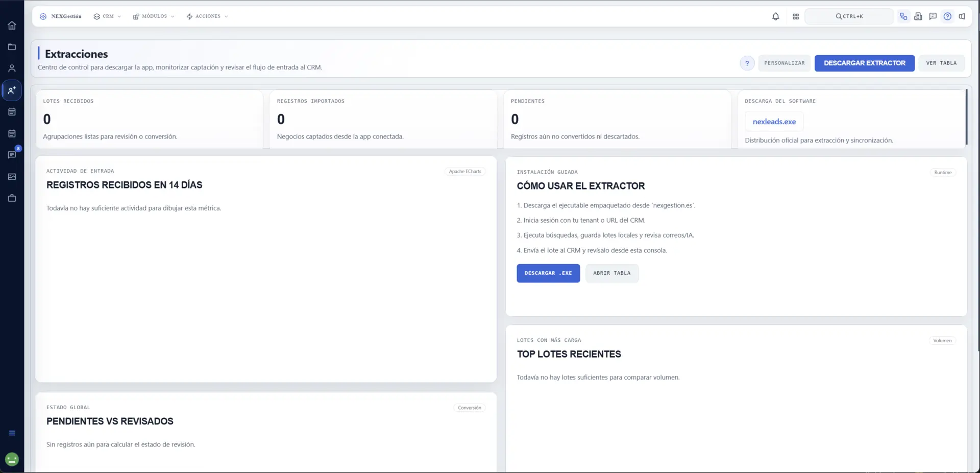Expand the sidebar with the hamburger icon

(x=12, y=433)
